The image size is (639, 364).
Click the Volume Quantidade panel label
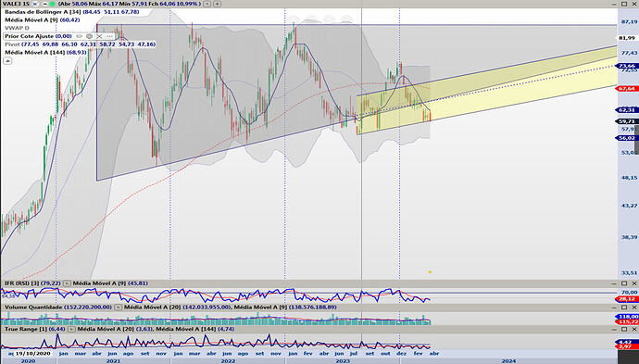tap(33, 307)
